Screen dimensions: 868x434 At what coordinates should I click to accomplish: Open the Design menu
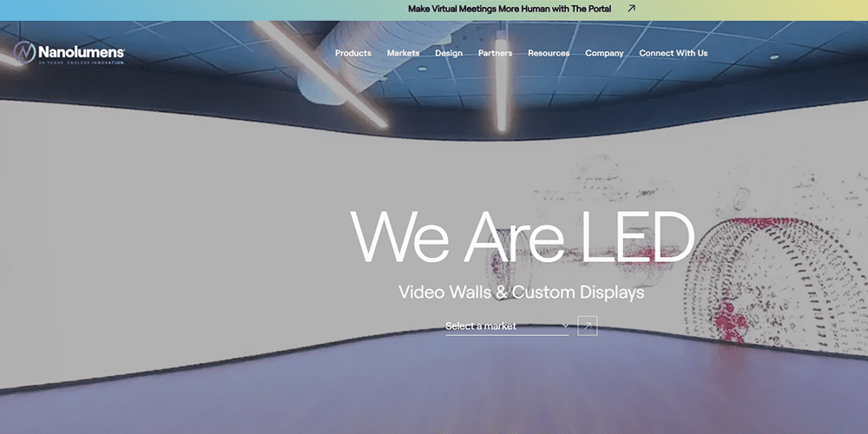point(449,53)
